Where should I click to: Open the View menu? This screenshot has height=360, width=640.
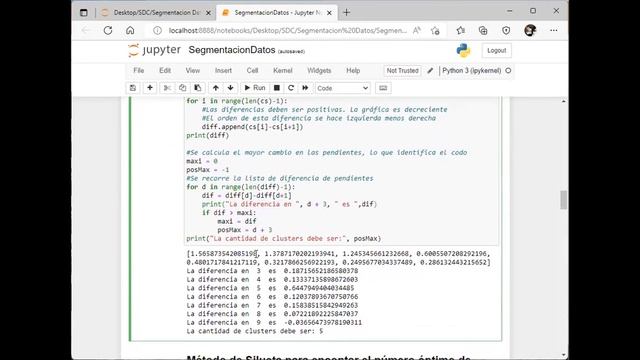(193, 71)
